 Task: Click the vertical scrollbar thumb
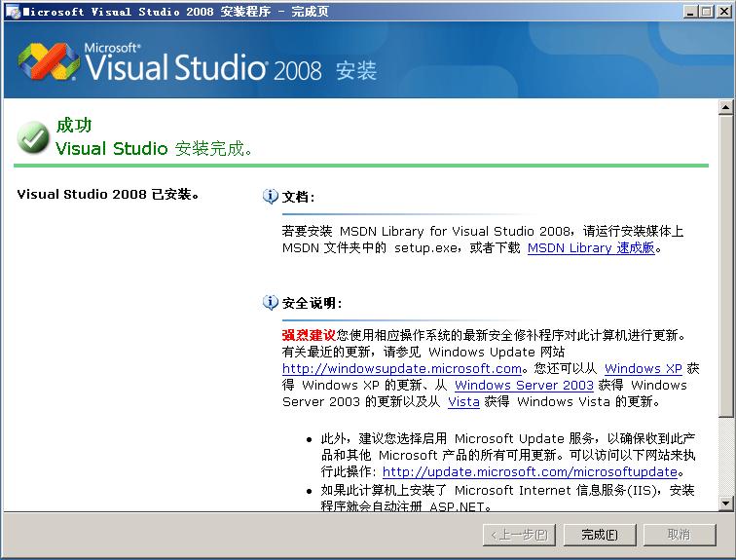tap(725, 266)
